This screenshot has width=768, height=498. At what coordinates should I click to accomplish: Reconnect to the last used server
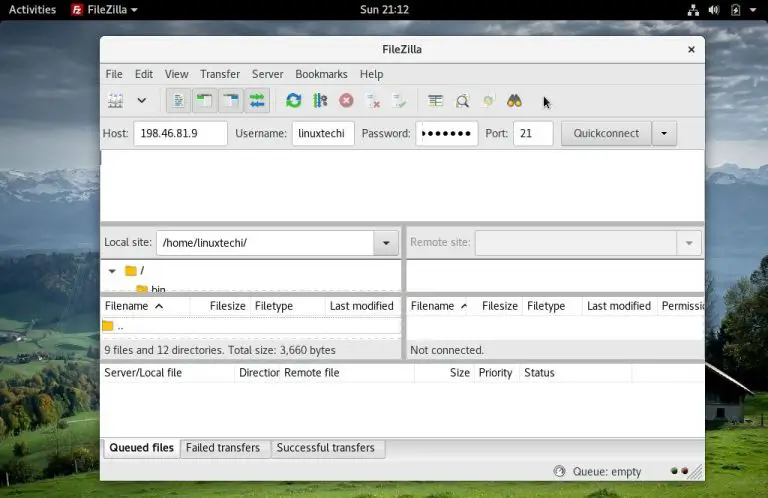point(399,101)
